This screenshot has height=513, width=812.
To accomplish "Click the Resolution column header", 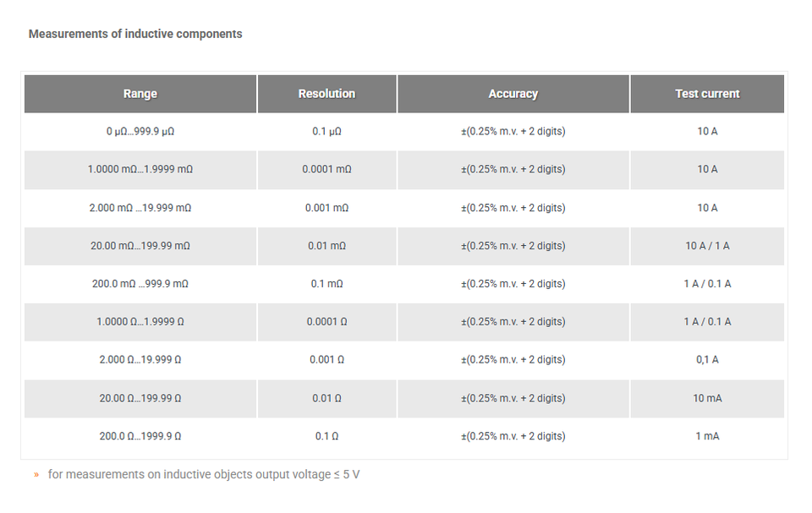I will (326, 94).
